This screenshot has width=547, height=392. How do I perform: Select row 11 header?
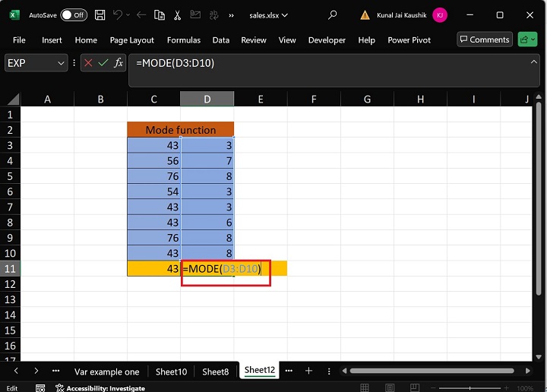point(10,268)
